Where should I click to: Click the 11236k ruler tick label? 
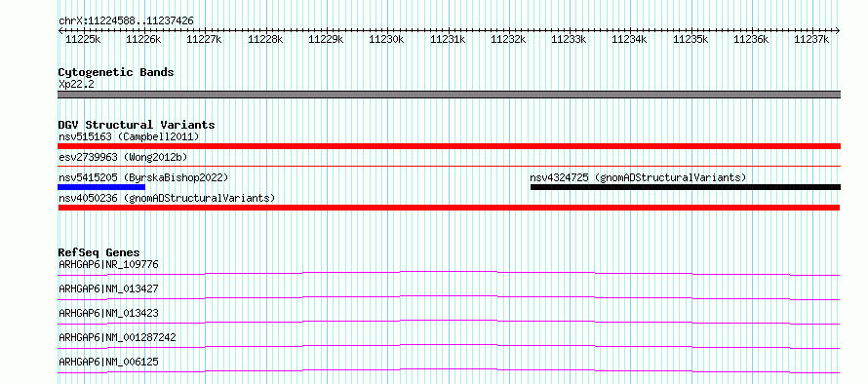point(751,39)
